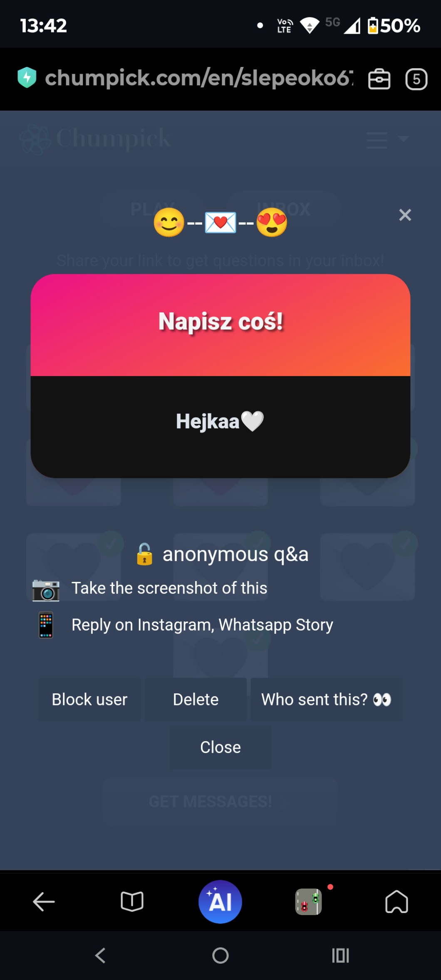Go back using browser arrow icon
The image size is (441, 980).
[x=44, y=902]
